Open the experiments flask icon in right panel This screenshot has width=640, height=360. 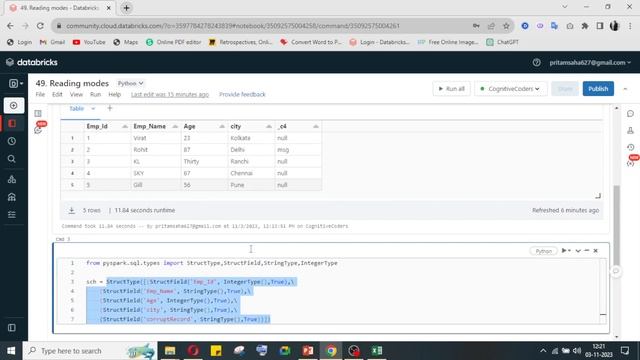tap(631, 131)
